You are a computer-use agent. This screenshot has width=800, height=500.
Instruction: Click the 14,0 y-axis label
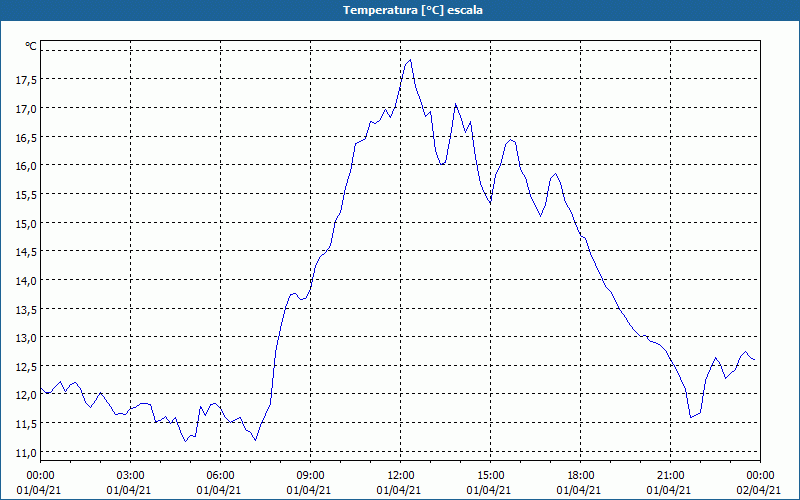pos(26,281)
